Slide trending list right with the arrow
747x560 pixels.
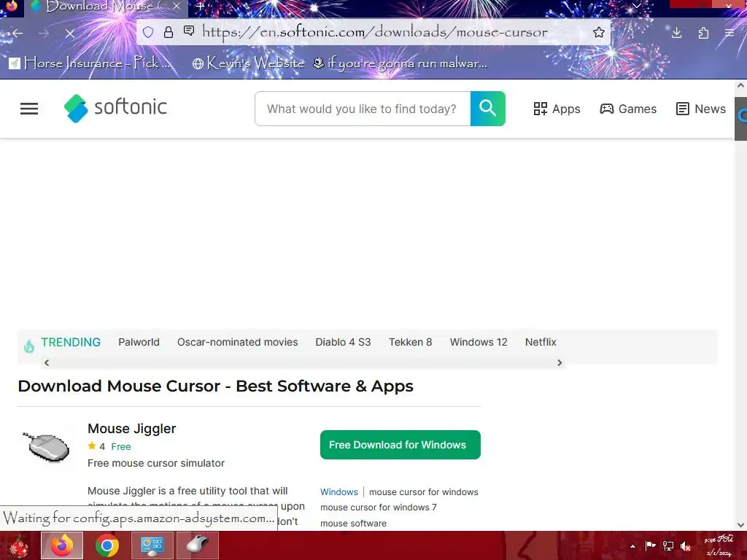pyautogui.click(x=560, y=363)
